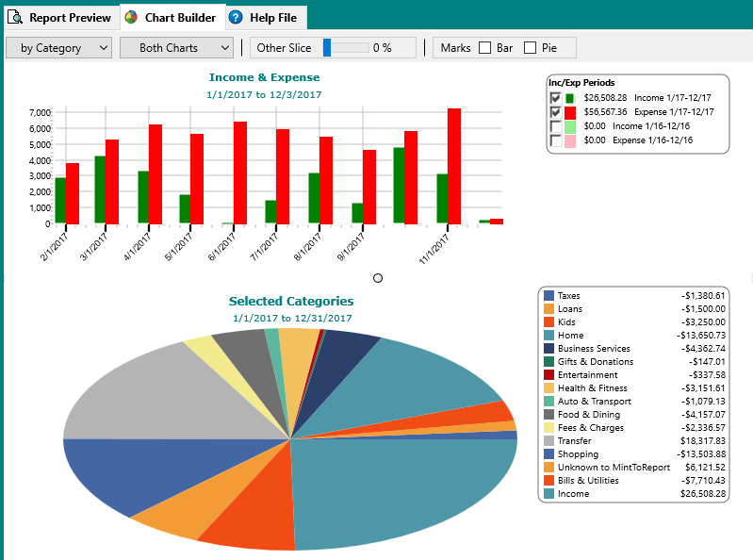
Task: Click the pink Expense 1/16-12/16 swatch
Action: tap(569, 140)
